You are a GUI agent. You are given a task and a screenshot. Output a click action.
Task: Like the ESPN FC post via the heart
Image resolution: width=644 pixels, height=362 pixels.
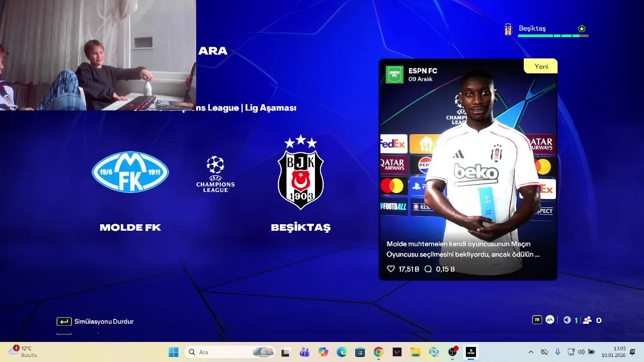tap(391, 269)
